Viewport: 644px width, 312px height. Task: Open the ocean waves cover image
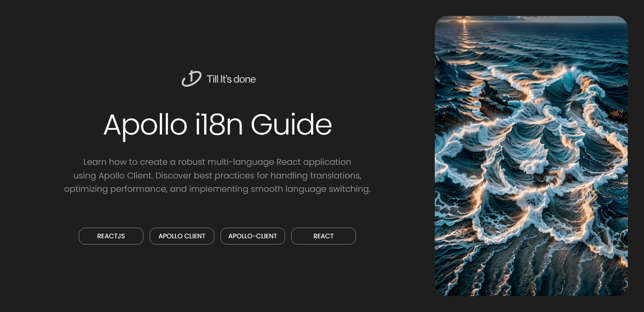pos(531,179)
